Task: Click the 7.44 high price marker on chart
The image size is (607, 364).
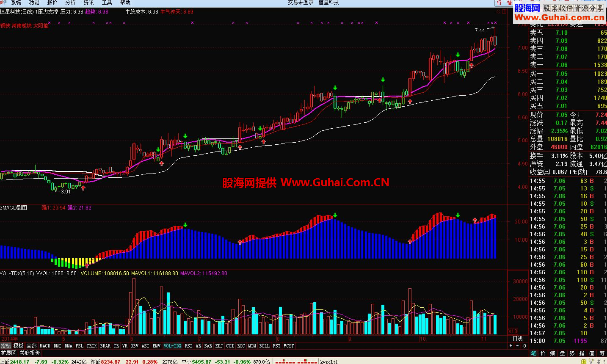Action: click(480, 30)
